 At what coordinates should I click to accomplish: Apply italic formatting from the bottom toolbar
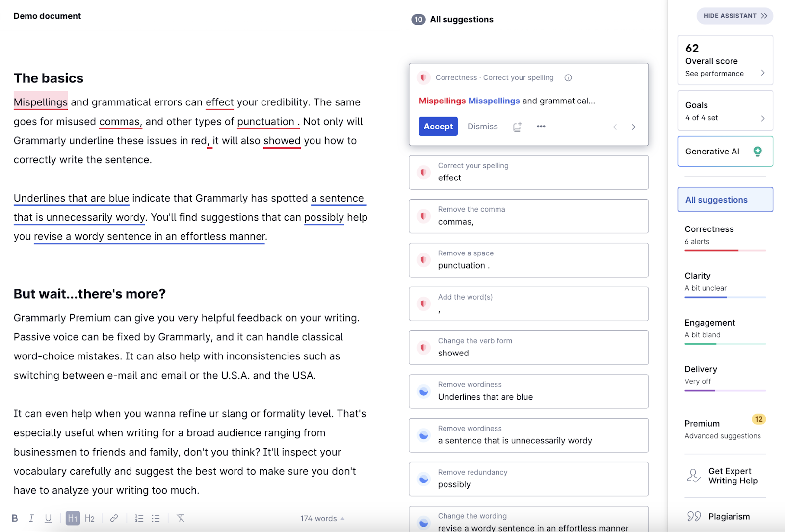pos(31,518)
